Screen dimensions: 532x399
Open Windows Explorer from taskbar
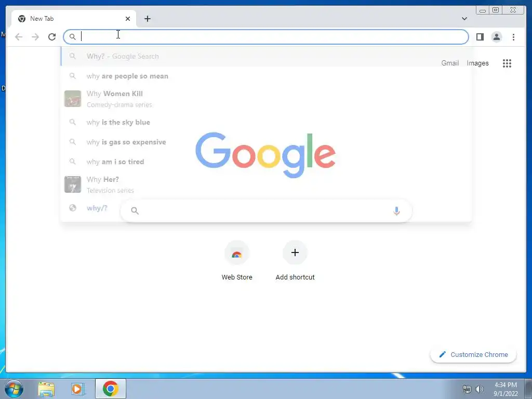[x=46, y=389]
